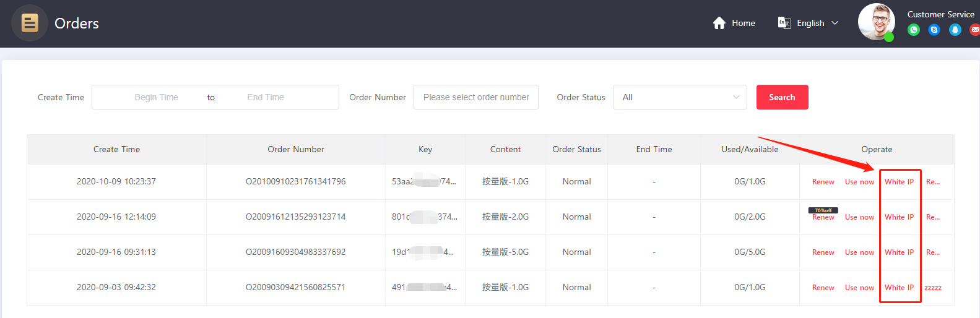Click the red email support icon
Viewport: 980px width, 318px height.
coord(975,30)
